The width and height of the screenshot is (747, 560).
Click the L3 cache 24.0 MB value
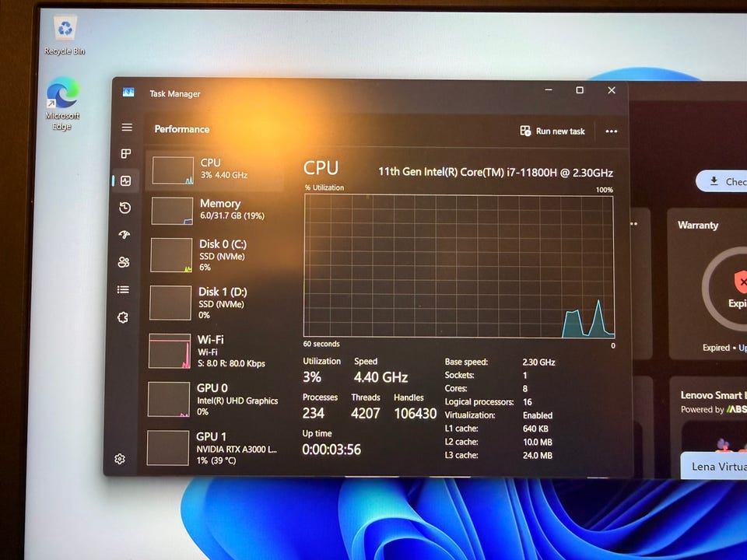point(538,455)
